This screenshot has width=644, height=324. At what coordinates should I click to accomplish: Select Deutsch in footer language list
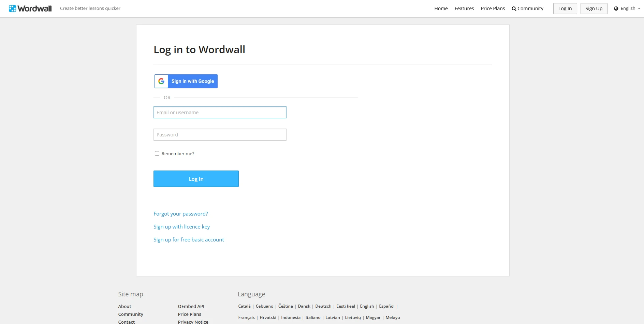(323, 306)
